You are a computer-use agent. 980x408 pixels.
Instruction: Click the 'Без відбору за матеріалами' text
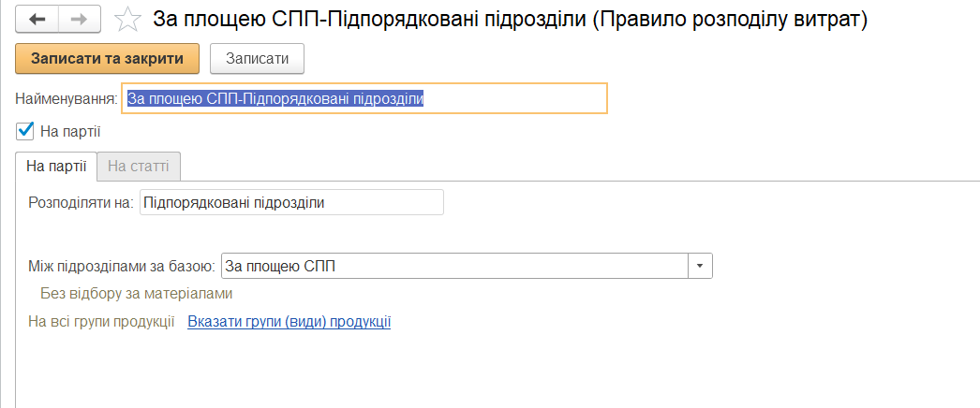137,293
